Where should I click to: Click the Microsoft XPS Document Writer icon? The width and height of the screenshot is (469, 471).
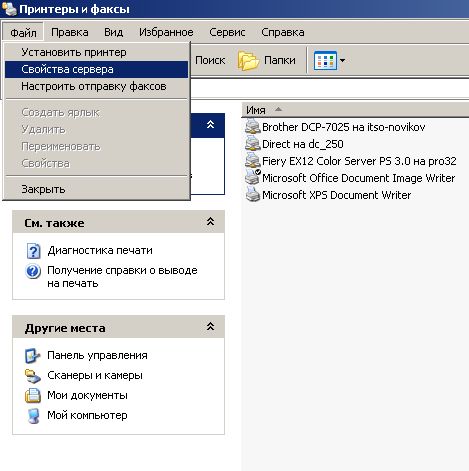point(252,195)
